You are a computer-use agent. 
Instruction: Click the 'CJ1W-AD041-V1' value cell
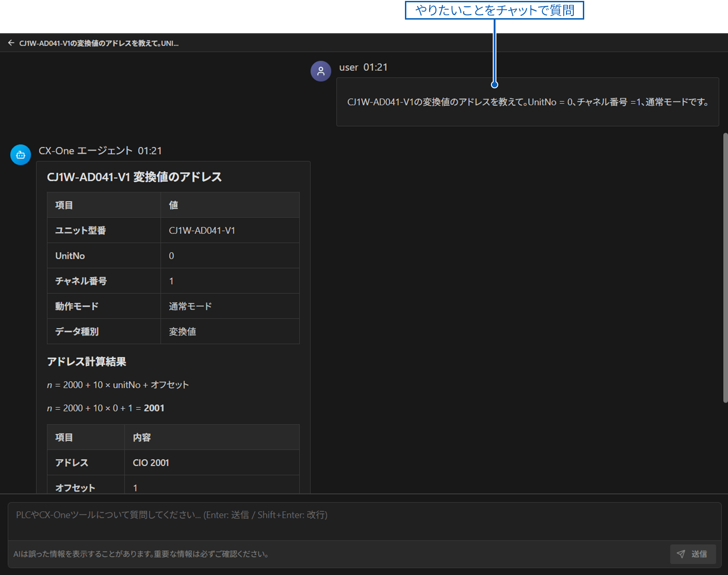tap(230, 230)
